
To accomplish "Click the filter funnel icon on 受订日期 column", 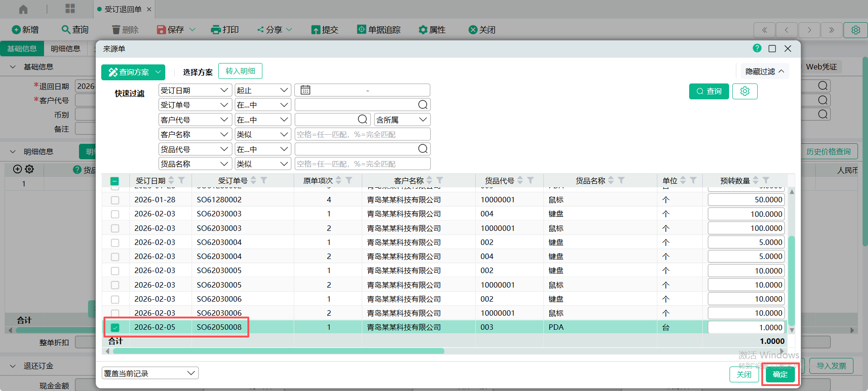I will tap(182, 181).
